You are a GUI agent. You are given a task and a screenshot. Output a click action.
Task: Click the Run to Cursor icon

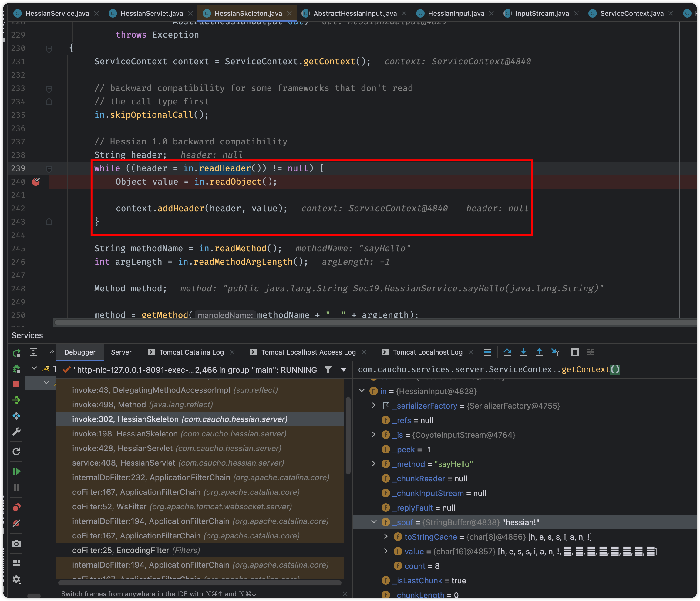coord(555,352)
